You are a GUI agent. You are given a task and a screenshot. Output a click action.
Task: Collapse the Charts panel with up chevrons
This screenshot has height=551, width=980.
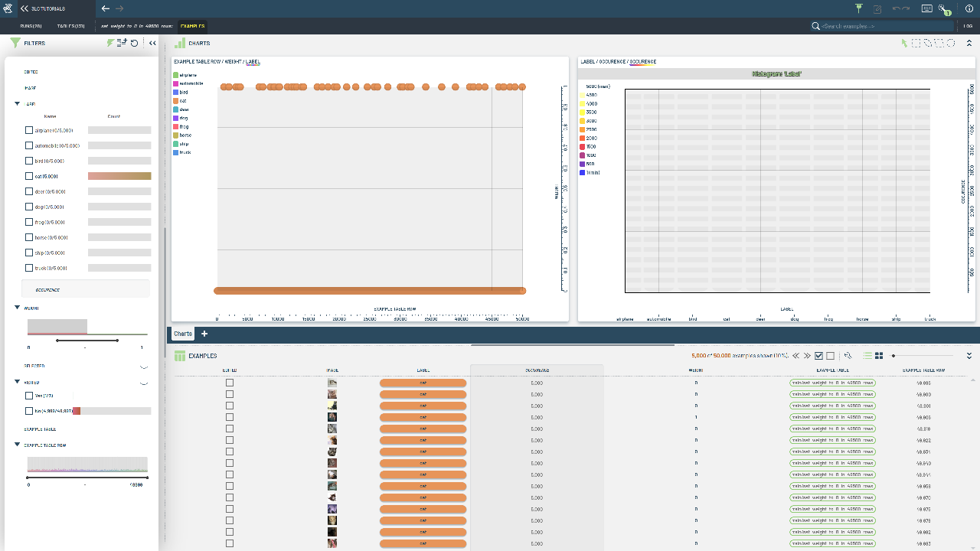(969, 44)
